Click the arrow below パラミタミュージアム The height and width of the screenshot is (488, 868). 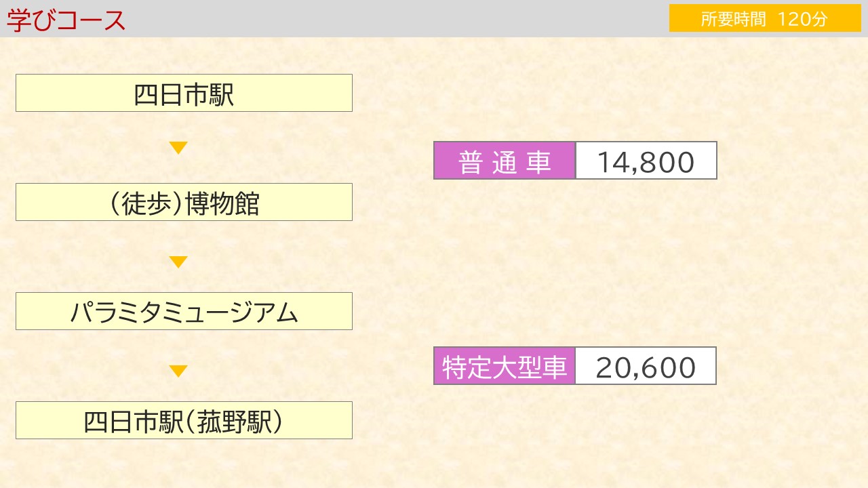pyautogui.click(x=178, y=371)
